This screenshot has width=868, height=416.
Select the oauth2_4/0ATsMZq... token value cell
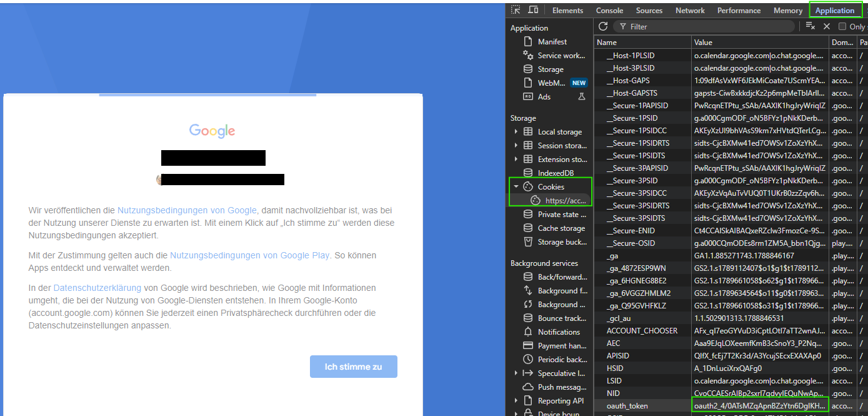(760, 406)
